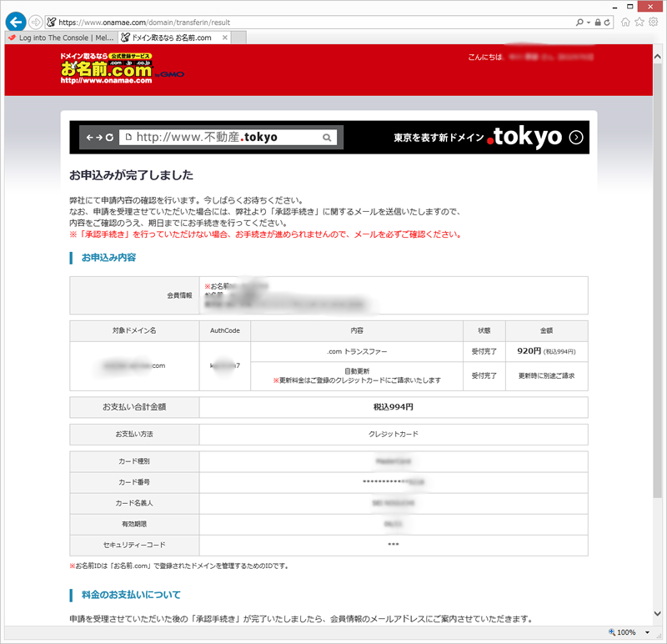Viewport: 667px width, 644px height.
Task: Click the クレジットカード payment value
Action: (x=394, y=434)
